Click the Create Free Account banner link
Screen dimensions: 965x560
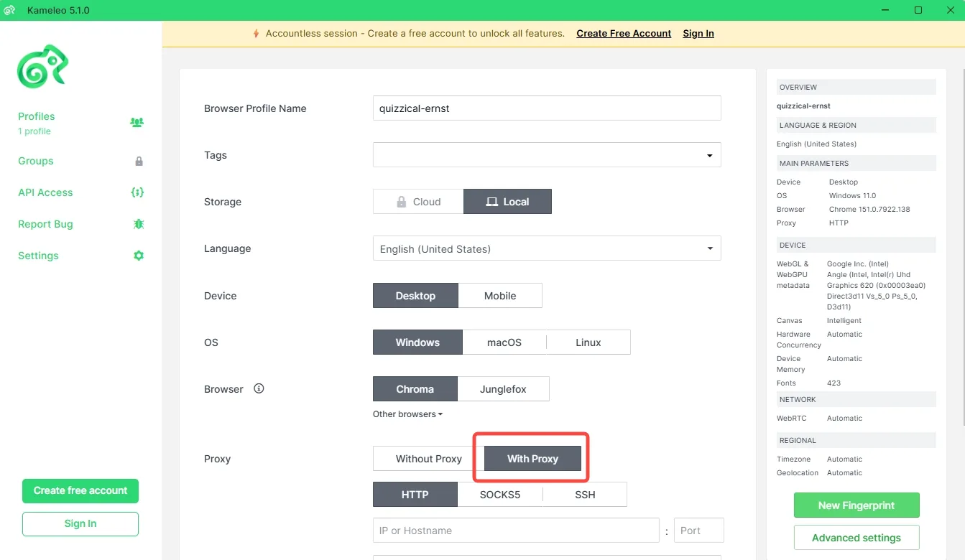(x=624, y=34)
